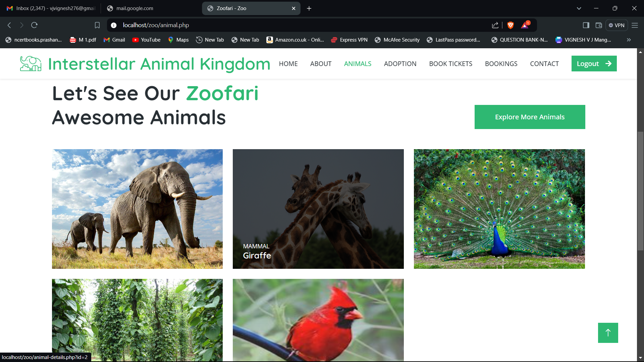Image resolution: width=644 pixels, height=362 pixels.
Task: Bookmark this page using the bookmark icon
Action: (x=97, y=25)
